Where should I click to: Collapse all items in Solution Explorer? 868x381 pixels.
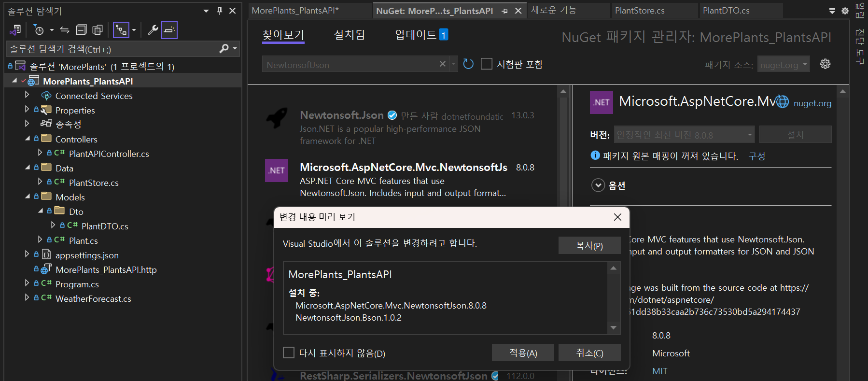point(81,30)
